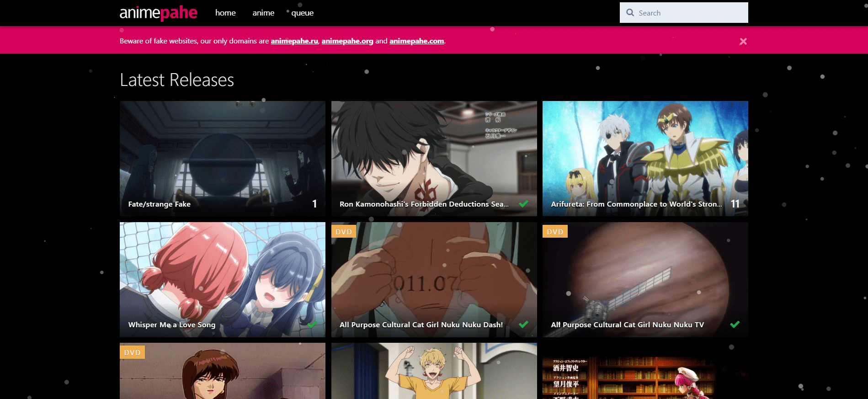
Task: Click the search magnifier icon
Action: point(630,13)
